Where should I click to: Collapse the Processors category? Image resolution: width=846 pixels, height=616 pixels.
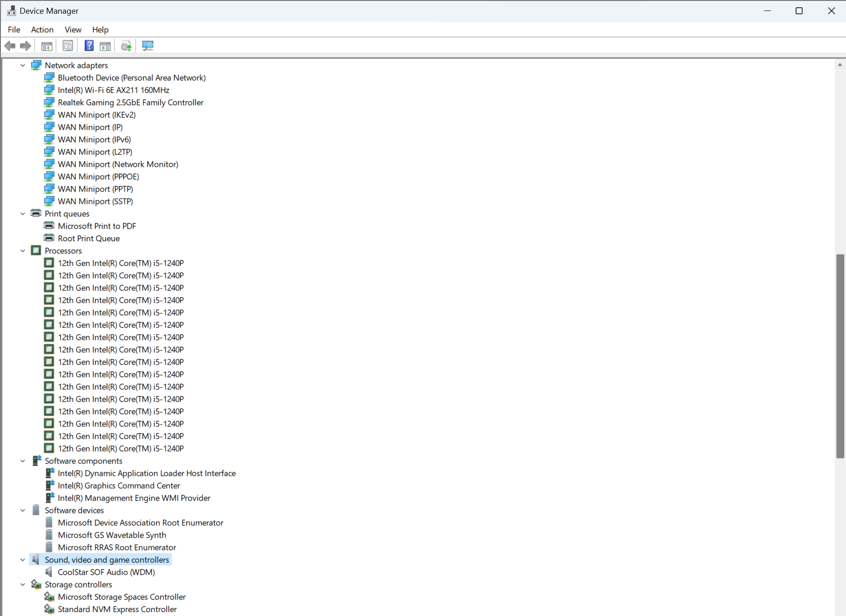point(23,251)
